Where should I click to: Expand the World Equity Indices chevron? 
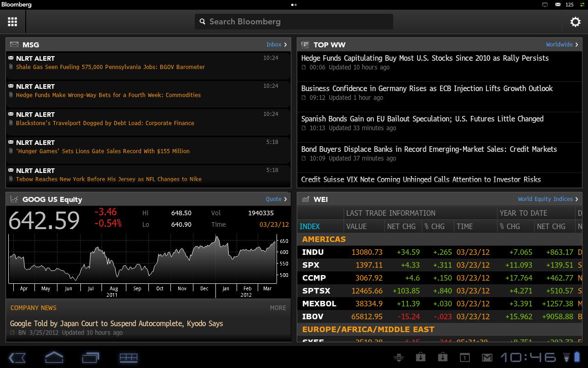[577, 199]
